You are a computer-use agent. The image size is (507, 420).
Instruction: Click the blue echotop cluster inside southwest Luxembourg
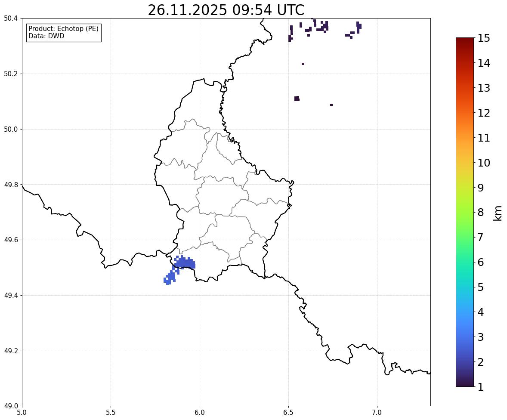click(x=185, y=263)
